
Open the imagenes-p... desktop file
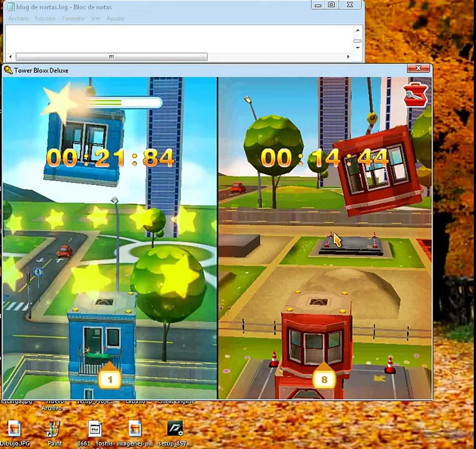pyautogui.click(x=135, y=433)
